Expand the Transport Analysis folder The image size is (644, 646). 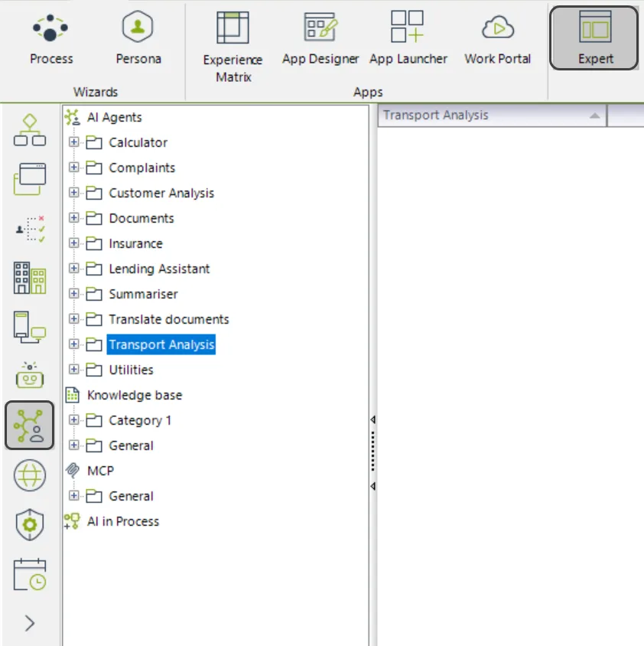point(73,344)
